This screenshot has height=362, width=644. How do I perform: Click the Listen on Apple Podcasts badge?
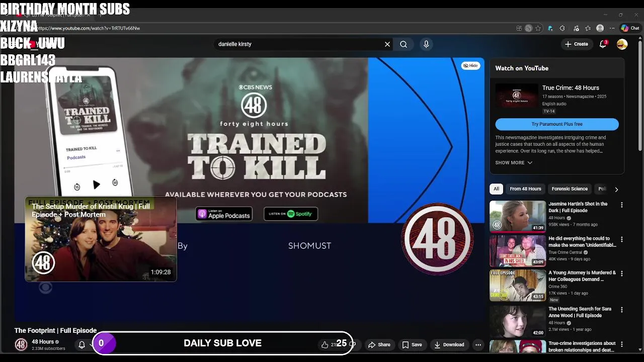point(224,214)
